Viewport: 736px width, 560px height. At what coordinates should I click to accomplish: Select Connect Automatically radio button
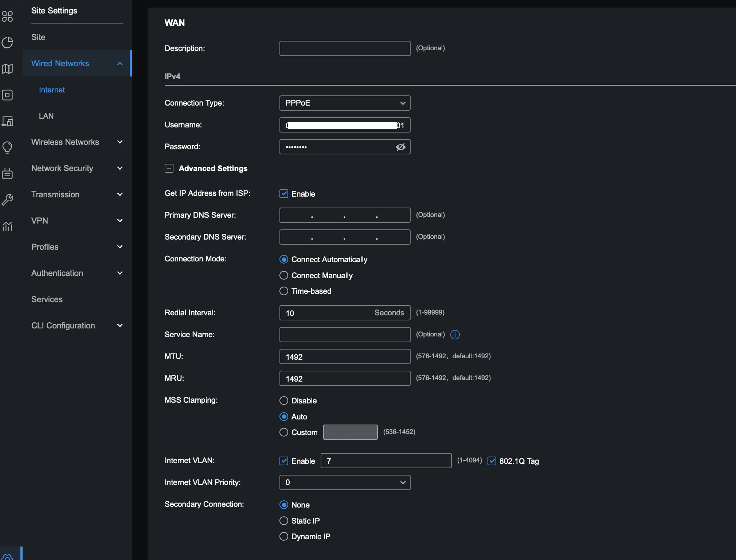(x=283, y=259)
